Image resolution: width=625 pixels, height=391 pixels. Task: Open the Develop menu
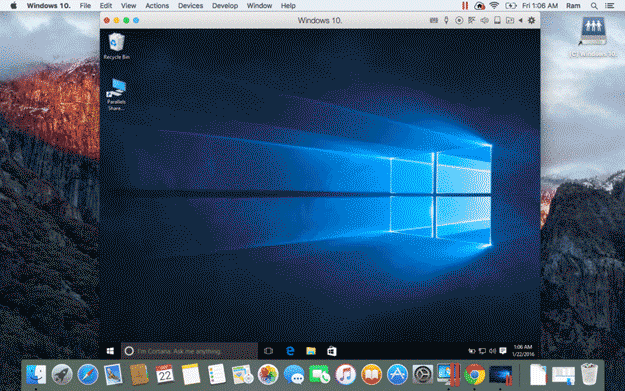tap(225, 6)
